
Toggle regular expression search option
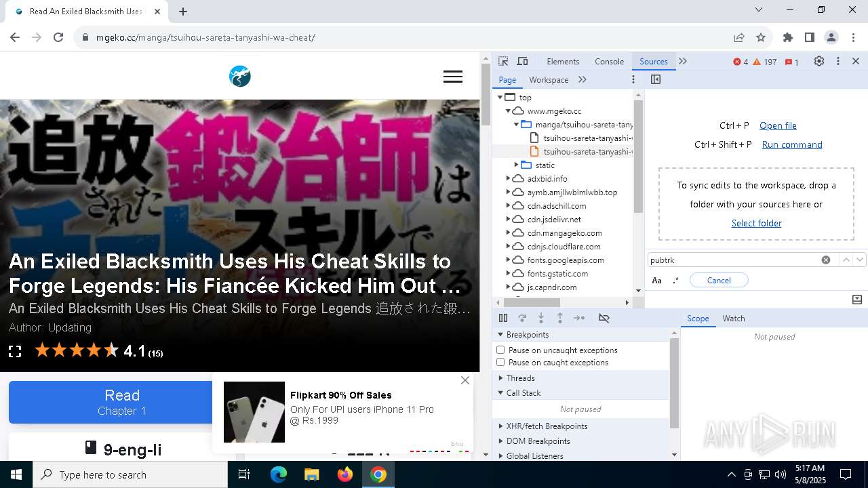coord(675,280)
